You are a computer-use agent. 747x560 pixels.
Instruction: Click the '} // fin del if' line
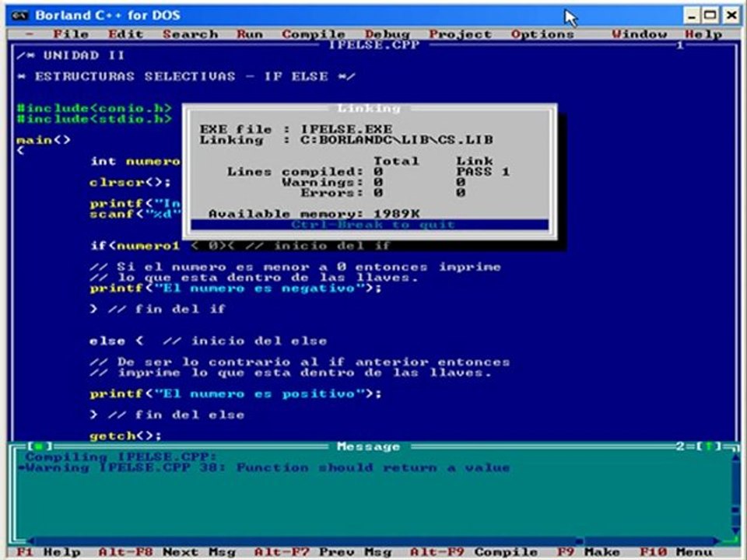[157, 309]
